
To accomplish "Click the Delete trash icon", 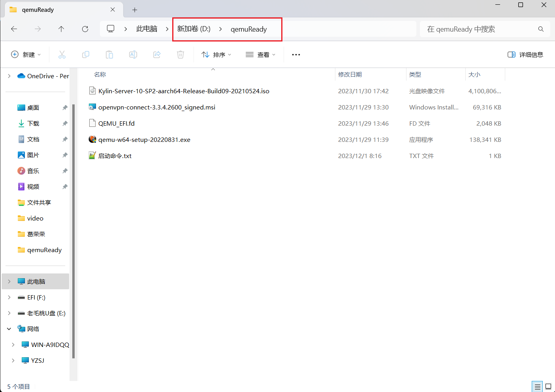I will 181,55.
